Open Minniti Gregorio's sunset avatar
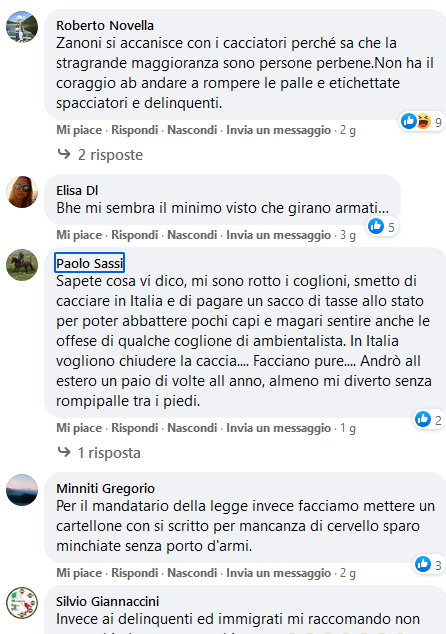Image resolution: width=446 pixels, height=634 pixels. click(22, 490)
